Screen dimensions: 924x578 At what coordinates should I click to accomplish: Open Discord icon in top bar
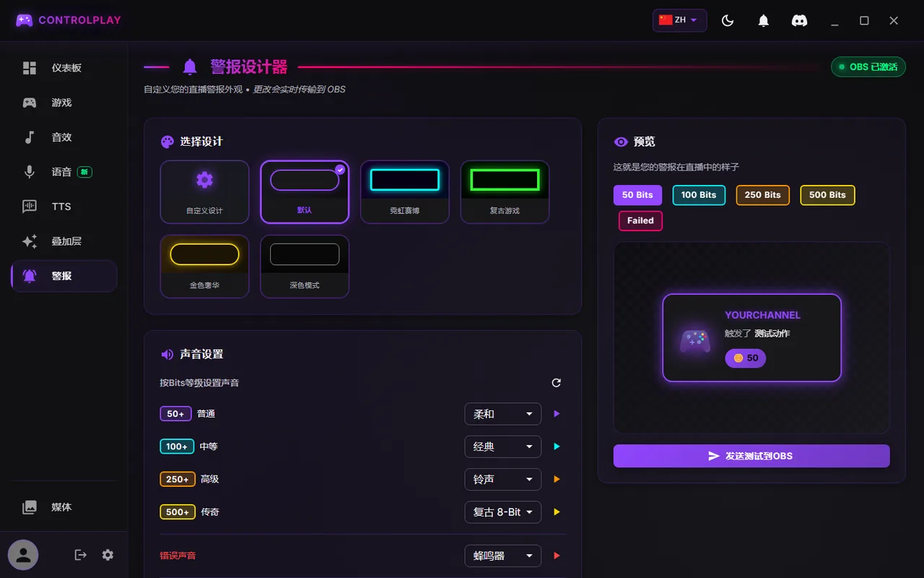point(799,21)
